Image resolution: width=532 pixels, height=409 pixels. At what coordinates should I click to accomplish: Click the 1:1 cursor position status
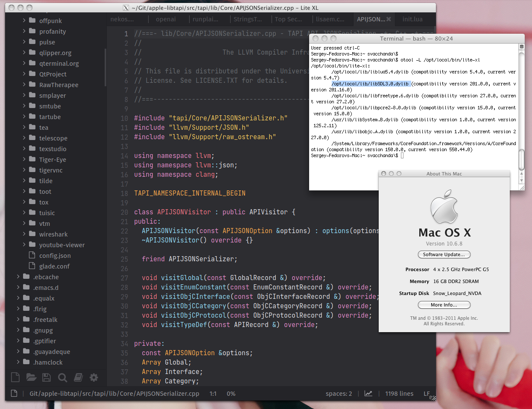tap(213, 394)
